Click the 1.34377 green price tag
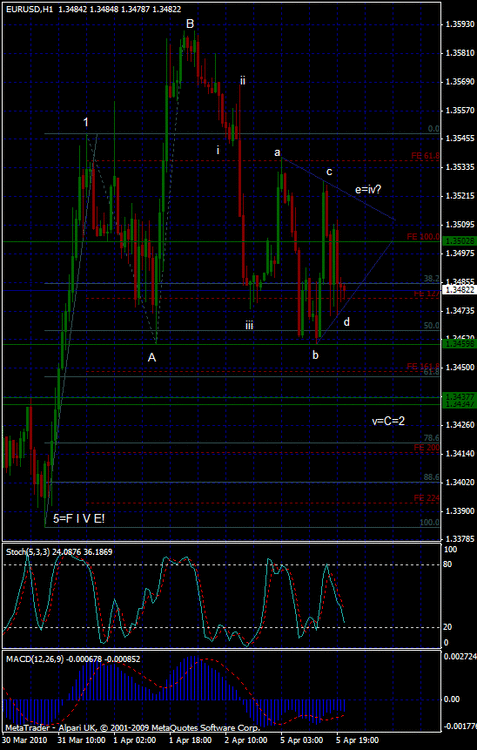 pyautogui.click(x=459, y=397)
